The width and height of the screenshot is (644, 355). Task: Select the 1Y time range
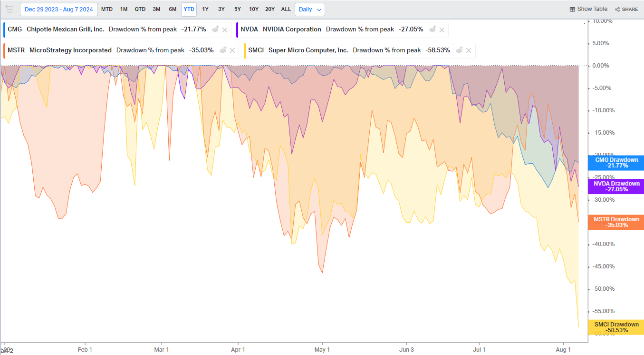tap(205, 10)
